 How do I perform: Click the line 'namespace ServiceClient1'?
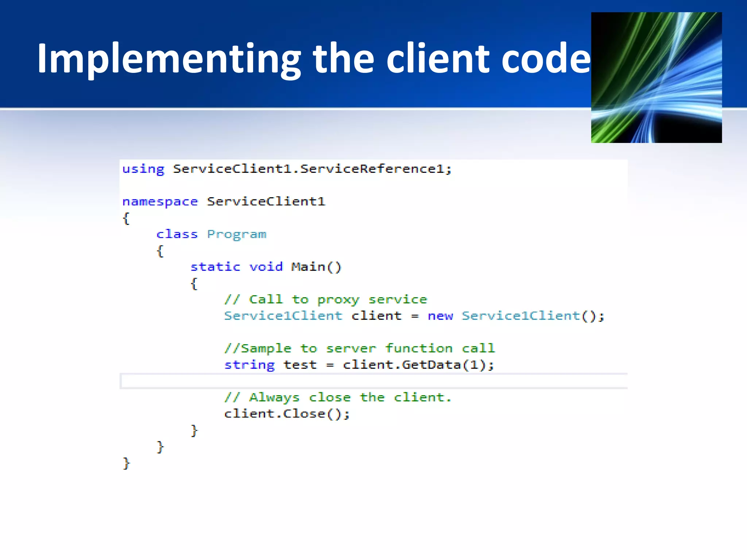(x=224, y=202)
